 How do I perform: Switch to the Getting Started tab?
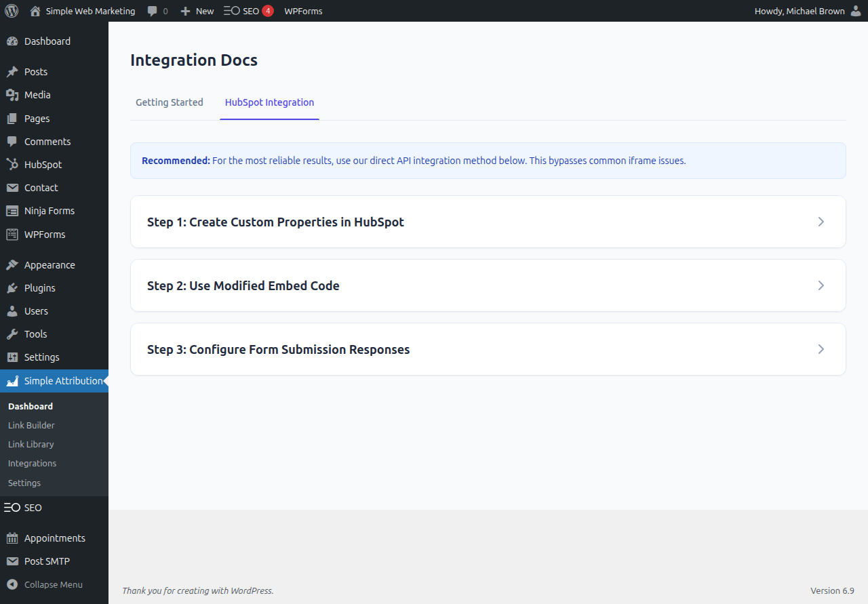tap(169, 102)
